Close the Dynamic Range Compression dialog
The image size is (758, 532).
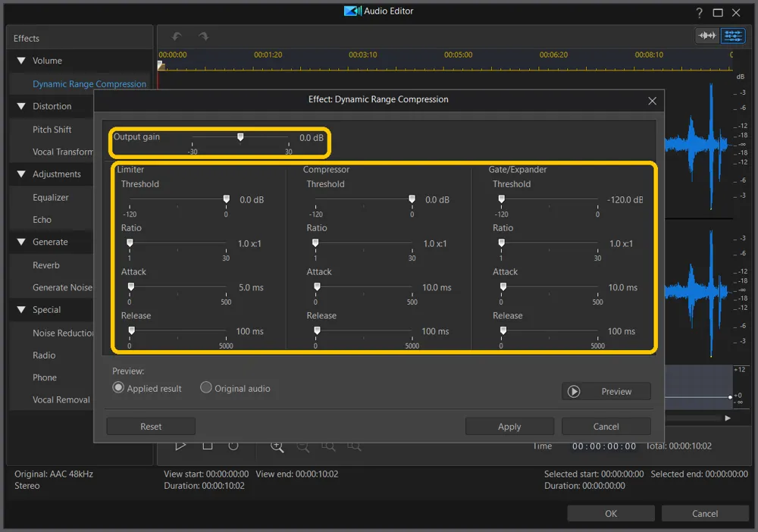point(652,101)
